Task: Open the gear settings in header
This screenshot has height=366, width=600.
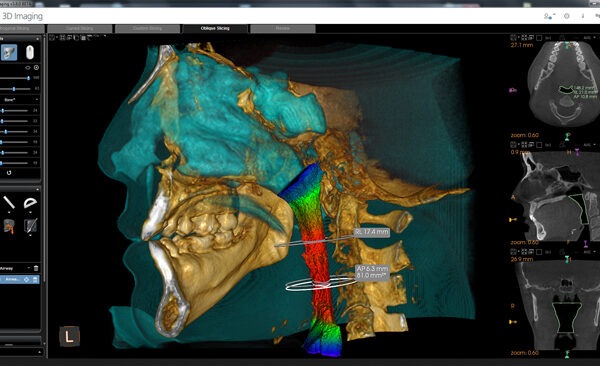Action: (x=567, y=16)
